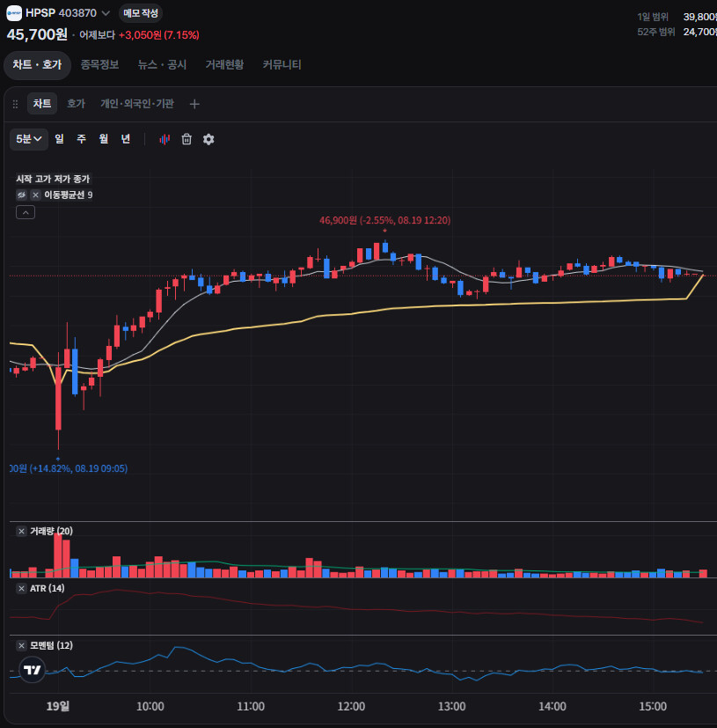Toggle visibility of 이동평균선 9 indicator

[21, 195]
